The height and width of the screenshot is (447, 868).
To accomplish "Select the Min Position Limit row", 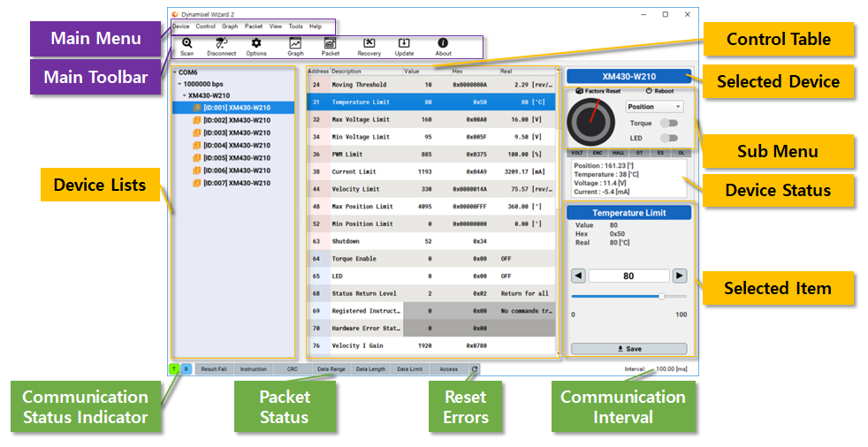I will pyautogui.click(x=430, y=224).
